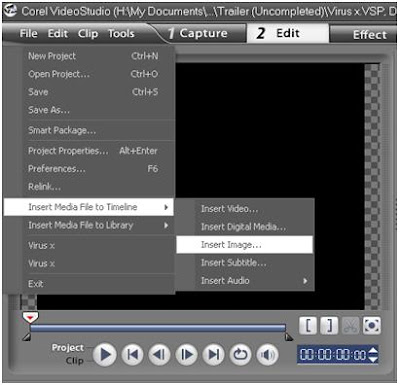This screenshot has width=400, height=385.
Task: Select Insert Subtitle... submenu item
Action: click(245, 263)
